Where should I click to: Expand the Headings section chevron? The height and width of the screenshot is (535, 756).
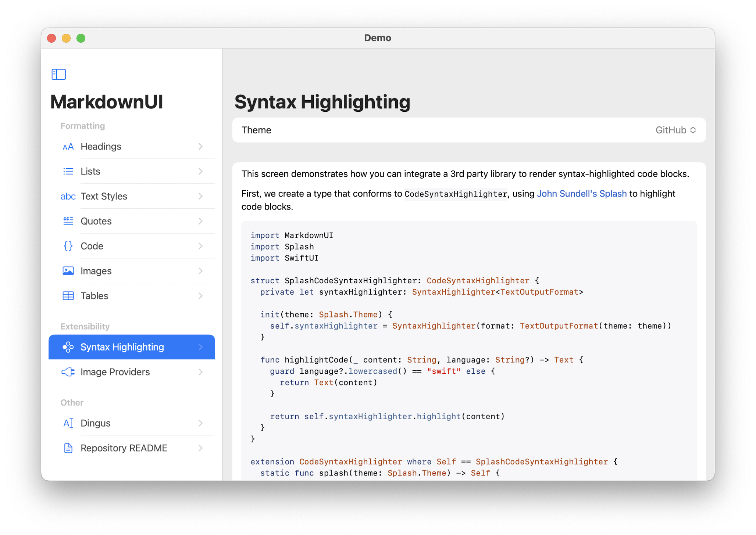200,146
